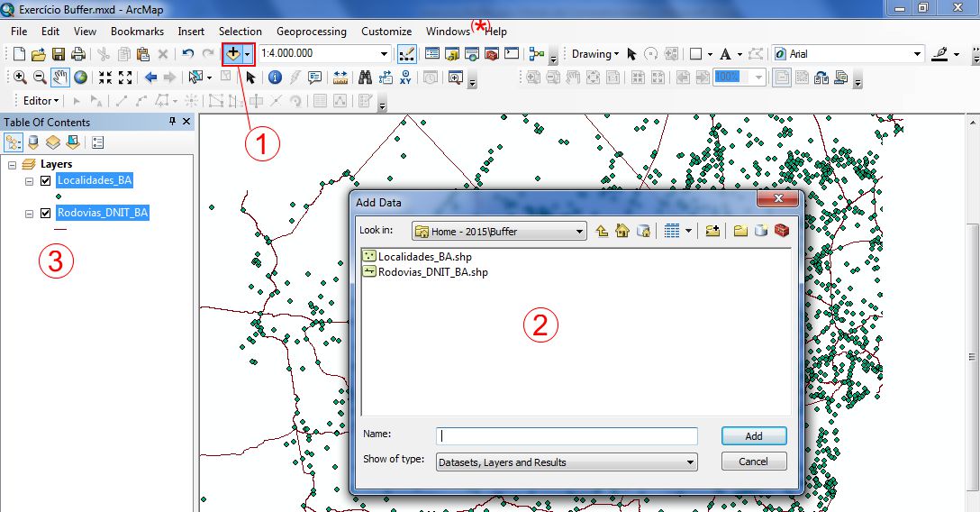This screenshot has width=980, height=512.
Task: Open Go To XY tool
Action: 405,78
